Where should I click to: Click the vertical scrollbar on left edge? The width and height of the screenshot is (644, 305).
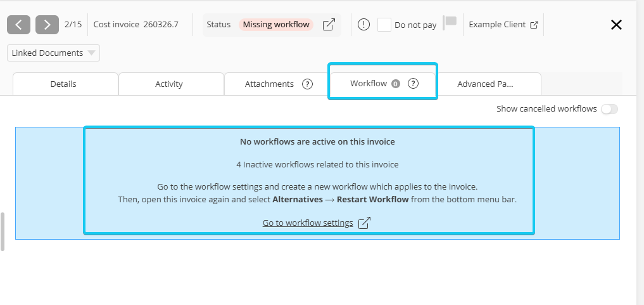3,232
